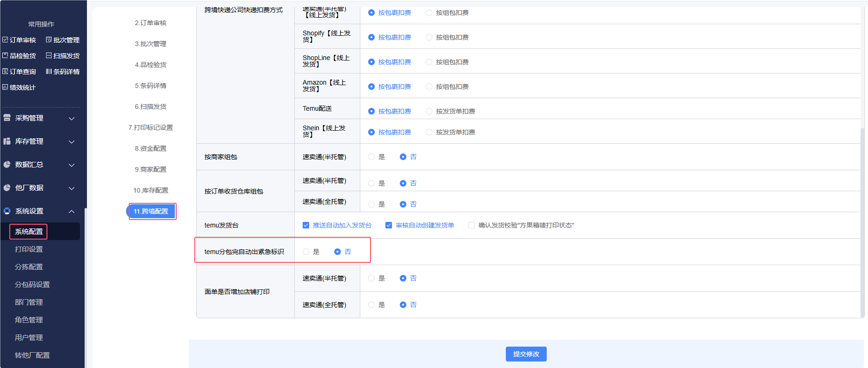
Task: Open the 绩效统计 shortcut icon
Action: coord(5,87)
